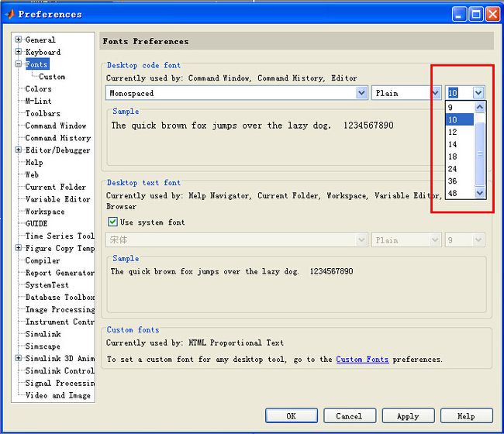504x434 pixels.
Task: Open Help preferences tree item
Action: (34, 162)
